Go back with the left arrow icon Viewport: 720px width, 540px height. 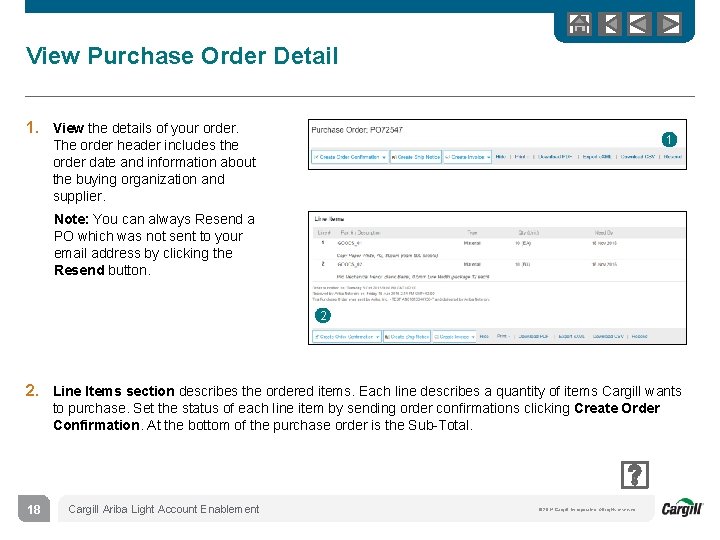point(640,24)
